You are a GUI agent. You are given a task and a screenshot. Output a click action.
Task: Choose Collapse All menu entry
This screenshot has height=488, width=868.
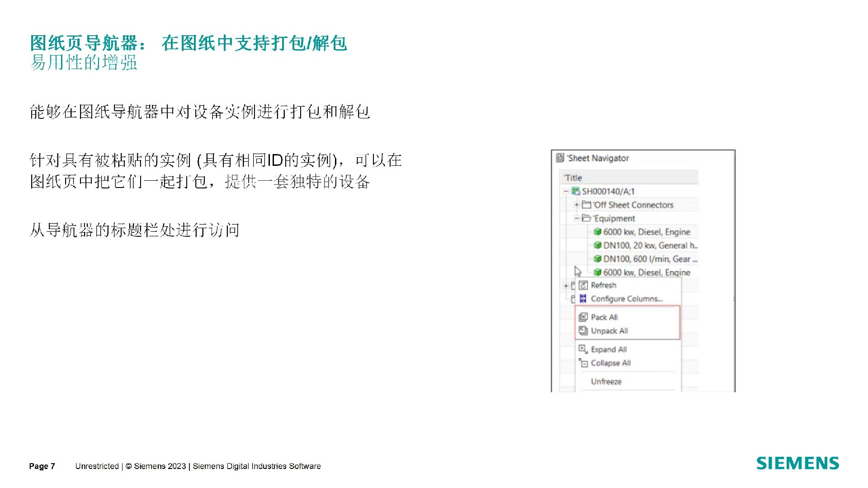[628, 363]
